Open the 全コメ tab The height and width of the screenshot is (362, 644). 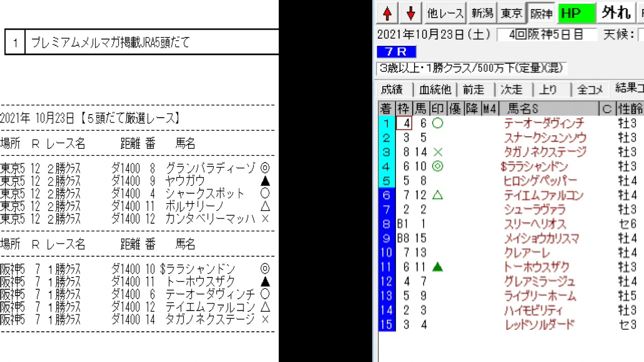pyautogui.click(x=590, y=89)
